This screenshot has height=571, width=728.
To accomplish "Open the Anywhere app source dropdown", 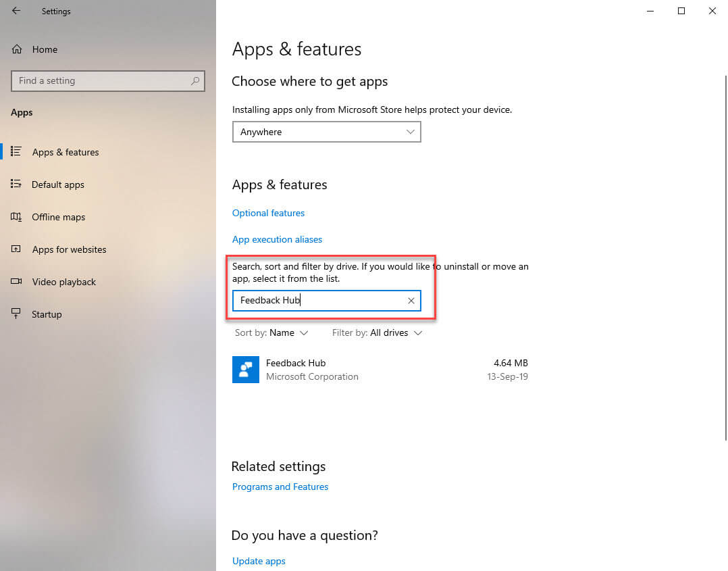I will click(x=326, y=132).
